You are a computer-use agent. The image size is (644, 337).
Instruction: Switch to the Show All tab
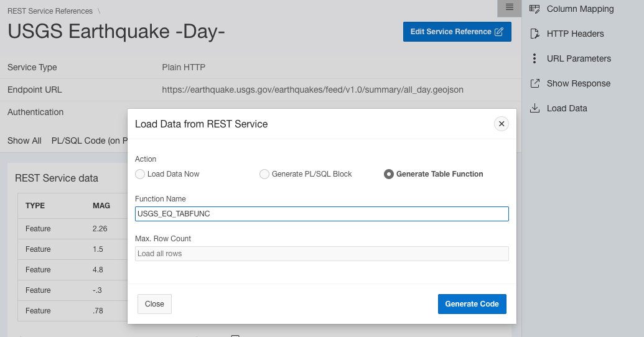click(24, 141)
